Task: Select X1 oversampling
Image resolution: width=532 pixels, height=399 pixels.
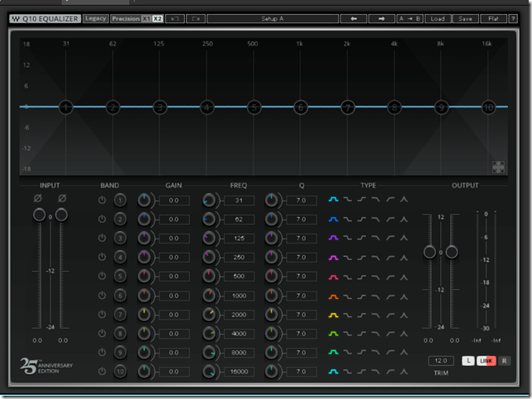Action: 146,19
